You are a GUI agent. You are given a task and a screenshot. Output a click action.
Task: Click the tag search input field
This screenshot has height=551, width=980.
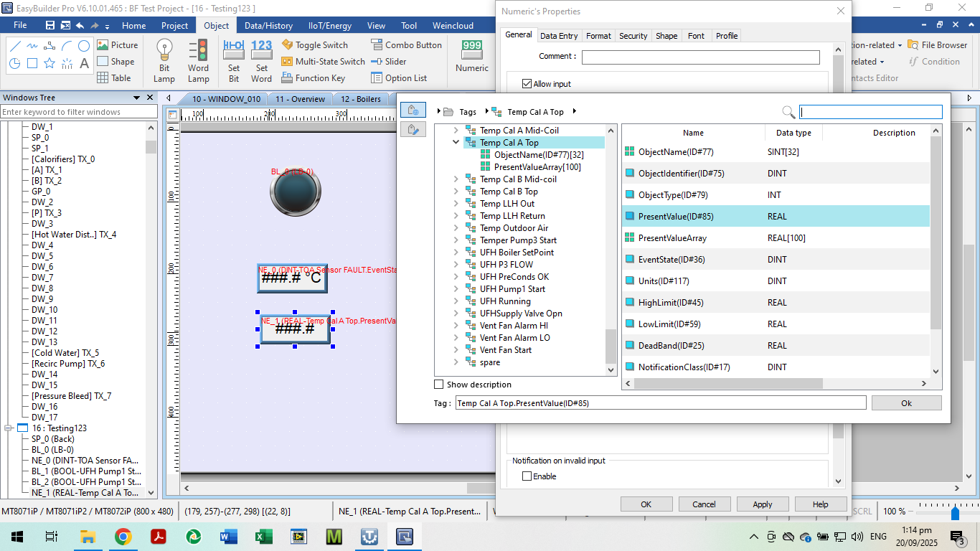point(870,112)
